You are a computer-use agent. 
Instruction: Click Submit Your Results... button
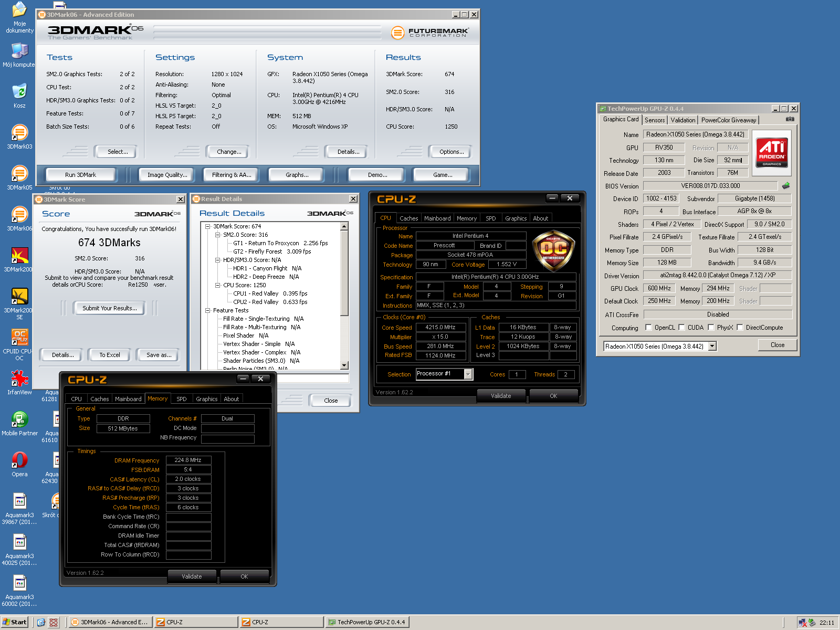tap(110, 308)
